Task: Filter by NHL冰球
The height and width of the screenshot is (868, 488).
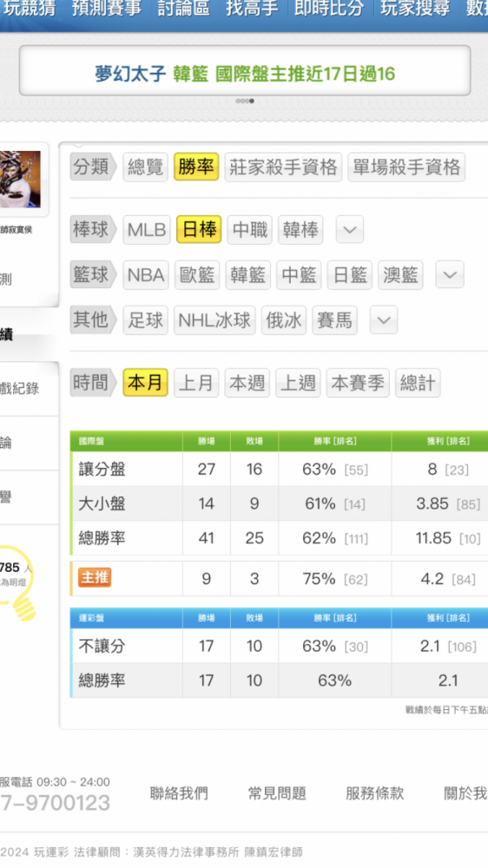Action: (214, 320)
